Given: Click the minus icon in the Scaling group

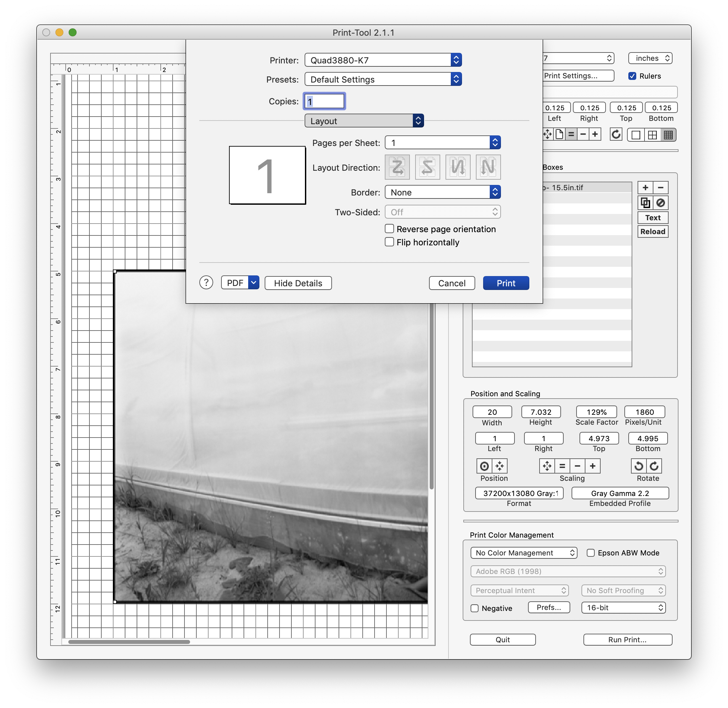Looking at the screenshot, I should tap(578, 466).
